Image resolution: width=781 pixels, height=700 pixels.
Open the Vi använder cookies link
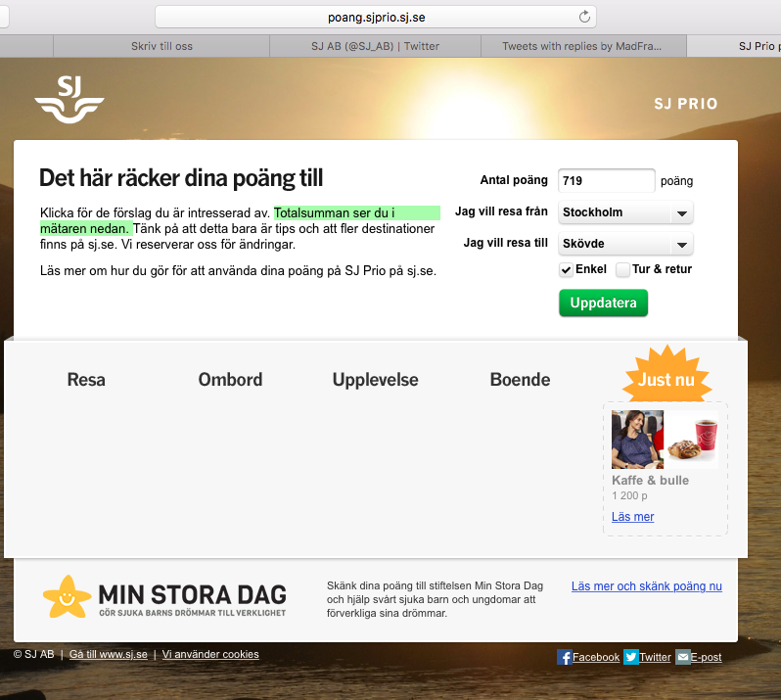point(210,654)
